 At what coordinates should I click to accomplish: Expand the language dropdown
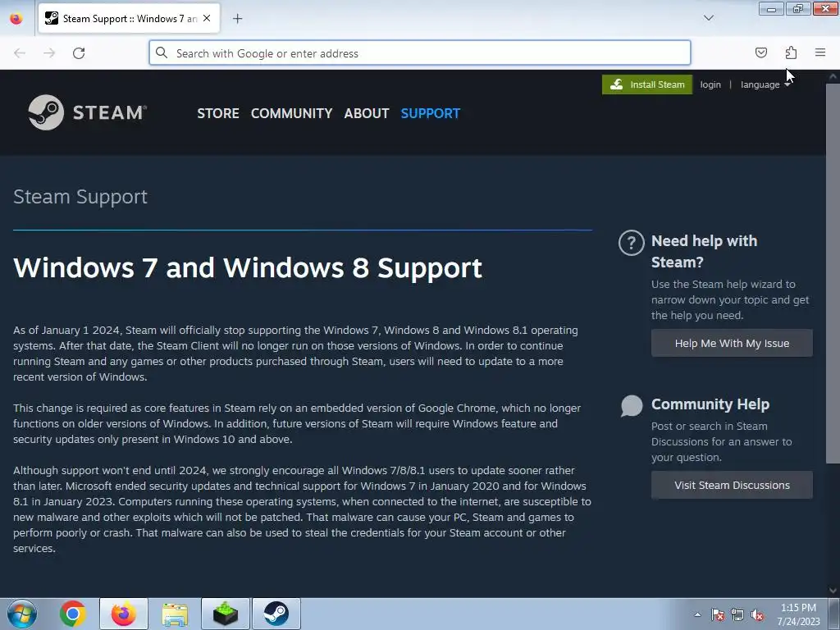point(765,84)
